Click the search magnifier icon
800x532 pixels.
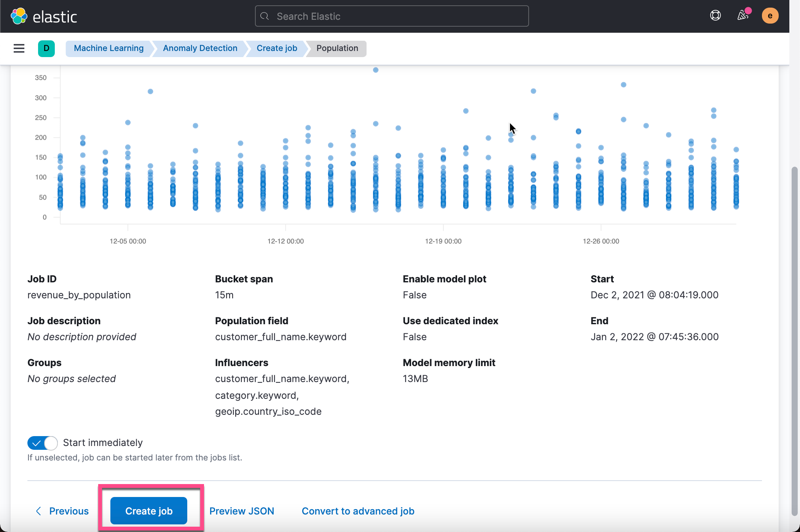point(265,16)
